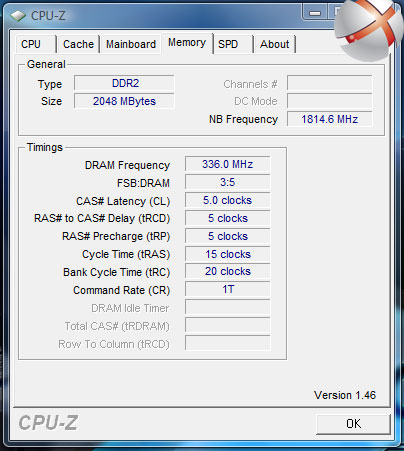The image size is (404, 451).
Task: Click the Version 1.46 text
Action: tap(345, 395)
